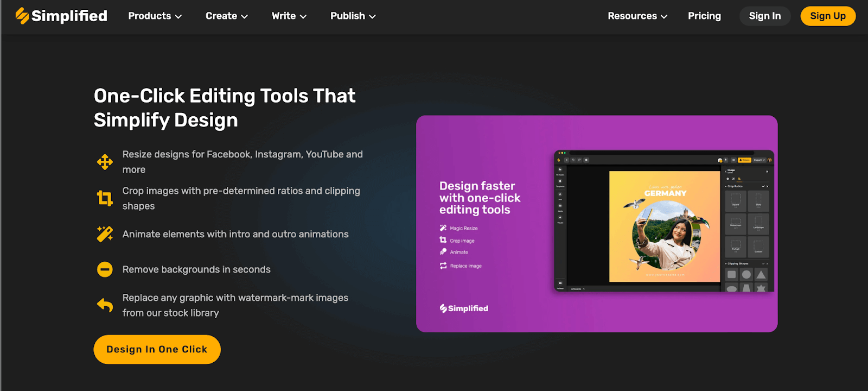Click the heading 'One-Click Editing Tools That Simplify Design'
The width and height of the screenshot is (868, 391).
click(225, 108)
